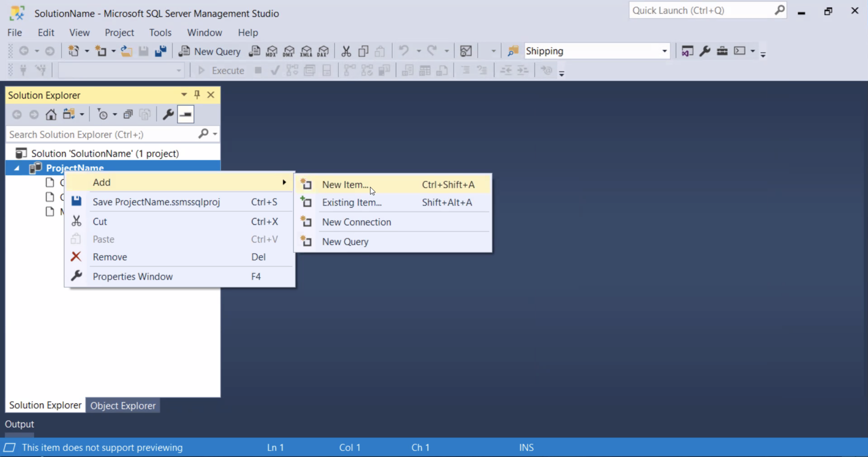Open the Pending Changes Filter dropdown arrow
Viewport: 868px width, 457px height.
[115, 115]
